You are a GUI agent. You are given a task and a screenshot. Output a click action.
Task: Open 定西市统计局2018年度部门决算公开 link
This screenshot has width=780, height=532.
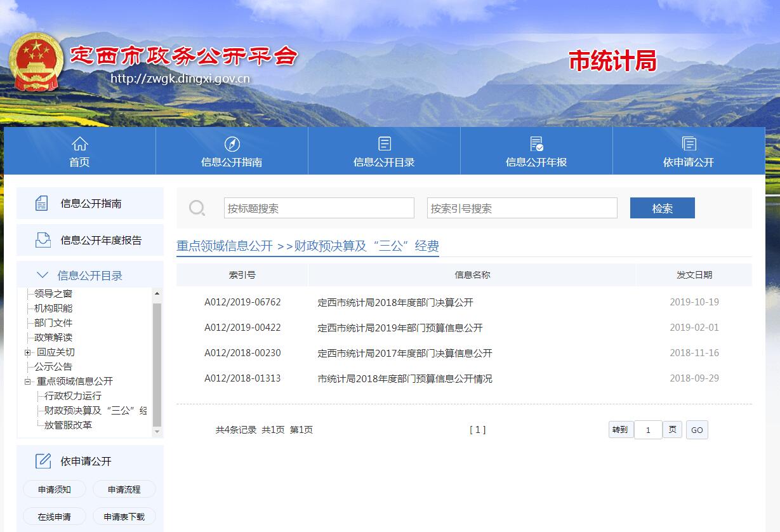click(x=395, y=302)
